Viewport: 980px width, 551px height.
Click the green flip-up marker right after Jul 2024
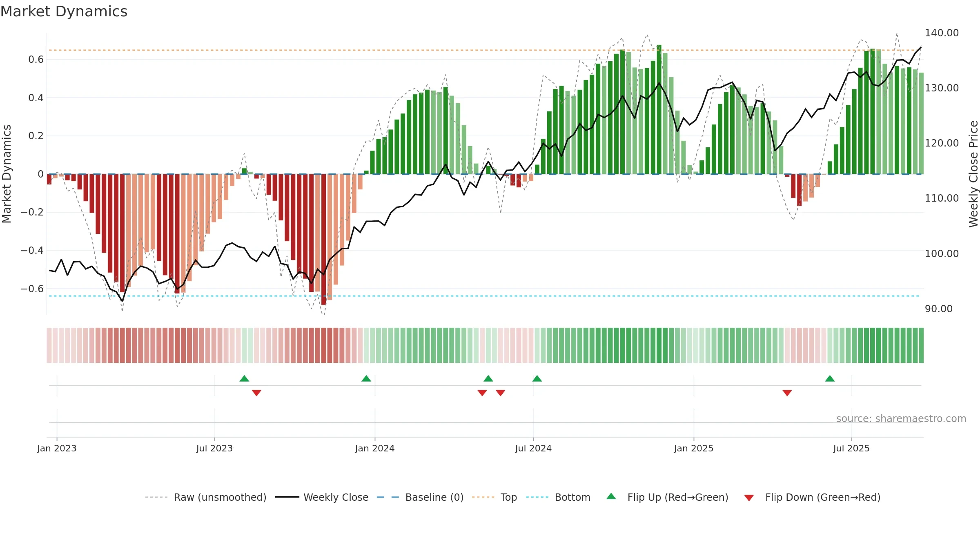click(x=537, y=378)
